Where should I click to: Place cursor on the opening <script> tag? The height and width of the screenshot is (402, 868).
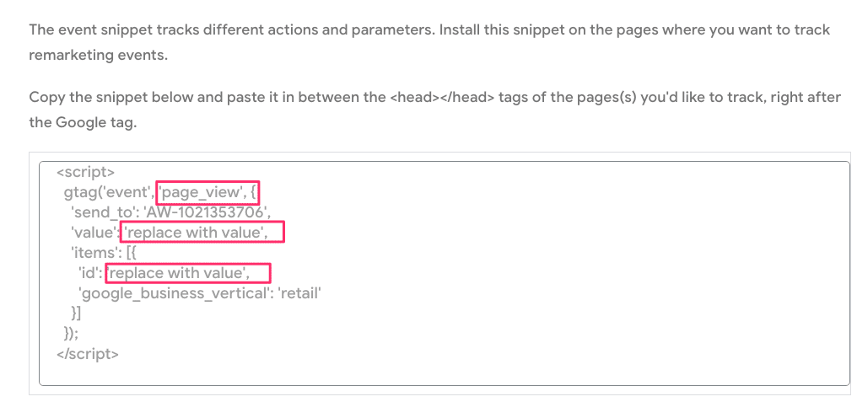(x=85, y=172)
